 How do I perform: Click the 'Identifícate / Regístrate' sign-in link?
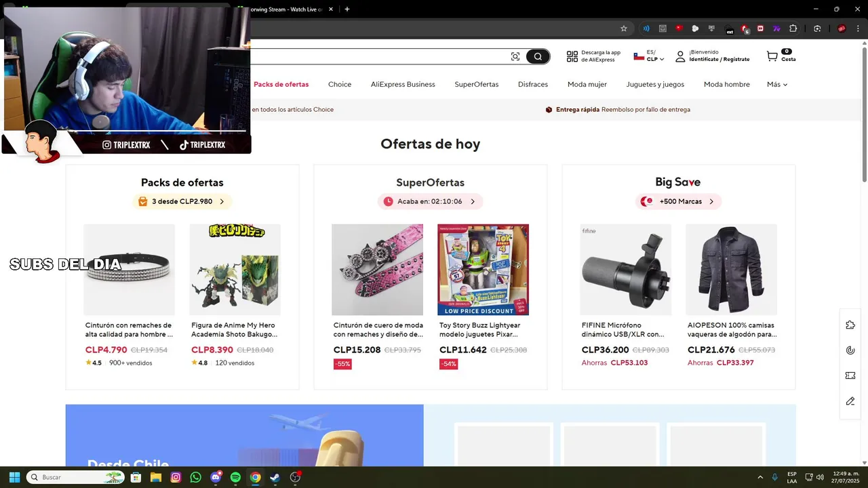tap(719, 60)
